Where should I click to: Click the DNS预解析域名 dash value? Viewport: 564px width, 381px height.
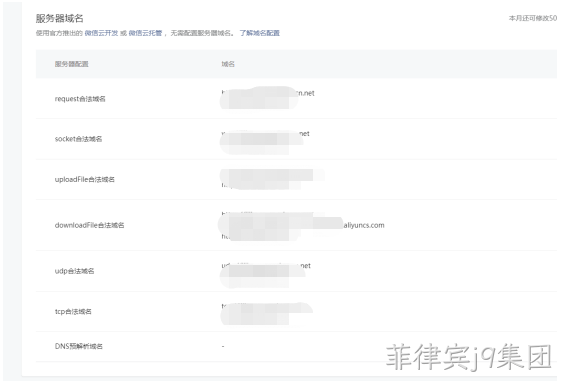point(223,346)
